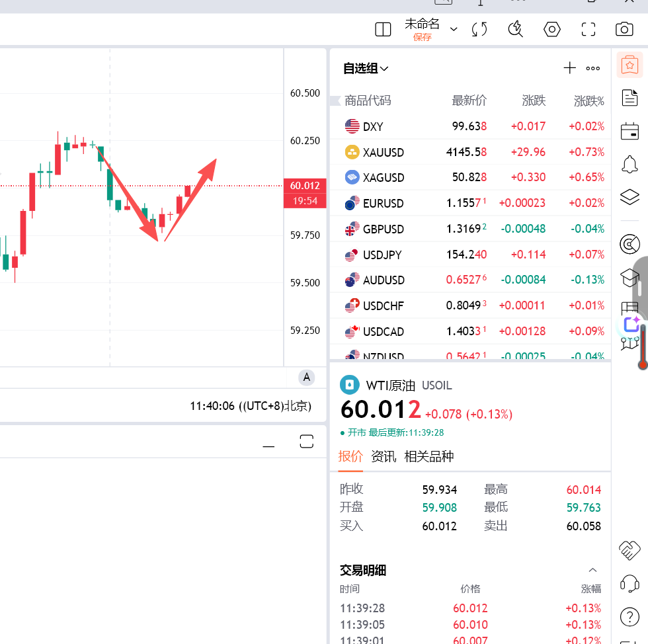
Task: Open the calendar icon in sidebar
Action: click(630, 131)
